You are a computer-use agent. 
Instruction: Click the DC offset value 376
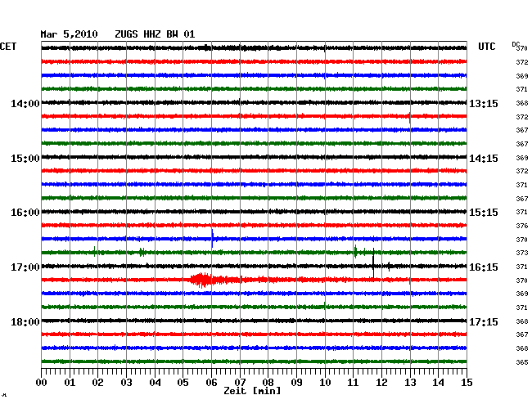(522, 226)
